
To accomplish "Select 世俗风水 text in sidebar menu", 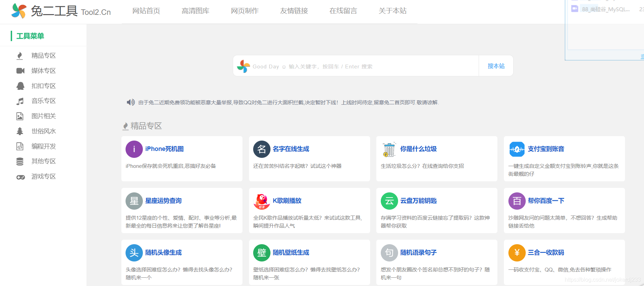I will (44, 131).
